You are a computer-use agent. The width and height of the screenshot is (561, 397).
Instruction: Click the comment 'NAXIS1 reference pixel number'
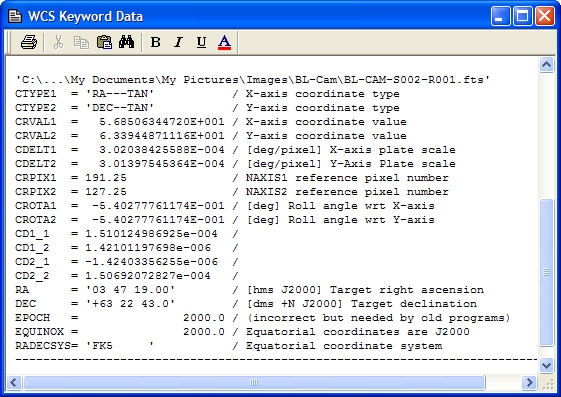(x=347, y=177)
